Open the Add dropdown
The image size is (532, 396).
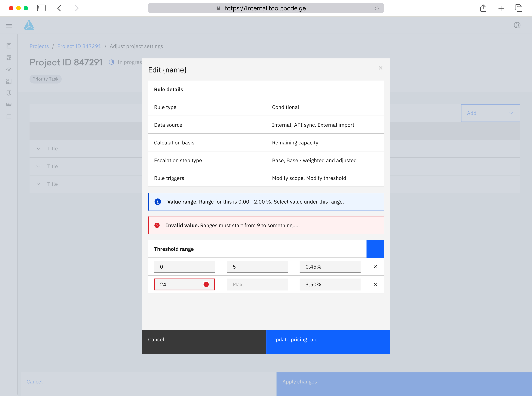[x=491, y=113]
